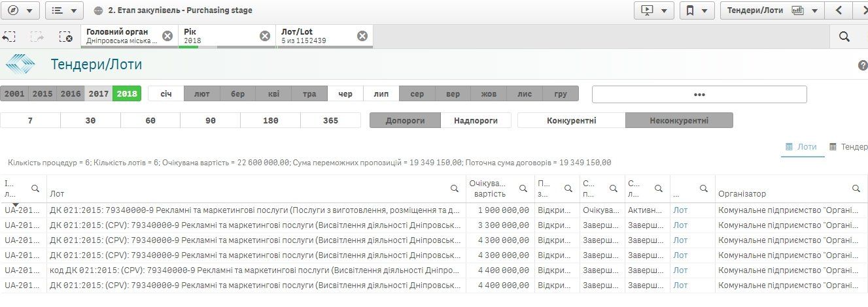Viewport: 868px width, 307px height.
Task: Open the selections search tool
Action: pos(844,37)
